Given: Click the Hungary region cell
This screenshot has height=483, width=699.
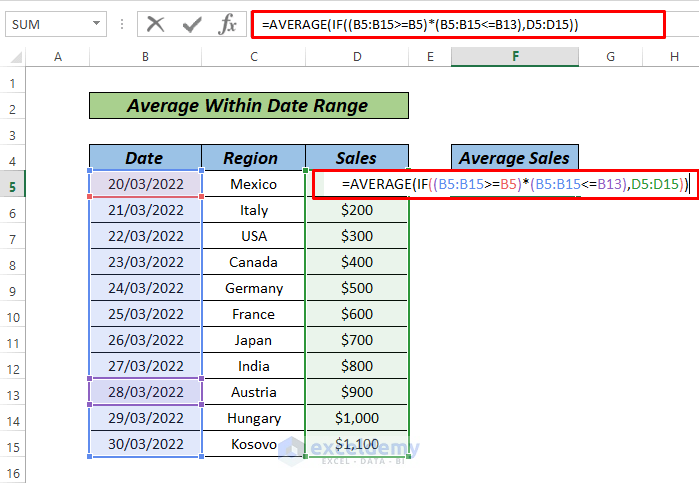Looking at the screenshot, I should point(254,418).
